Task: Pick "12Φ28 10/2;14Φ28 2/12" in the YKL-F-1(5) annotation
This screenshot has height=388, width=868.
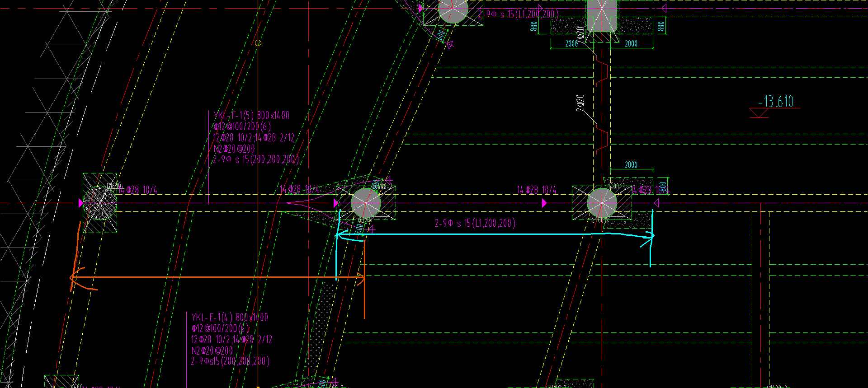Action: coord(254,137)
